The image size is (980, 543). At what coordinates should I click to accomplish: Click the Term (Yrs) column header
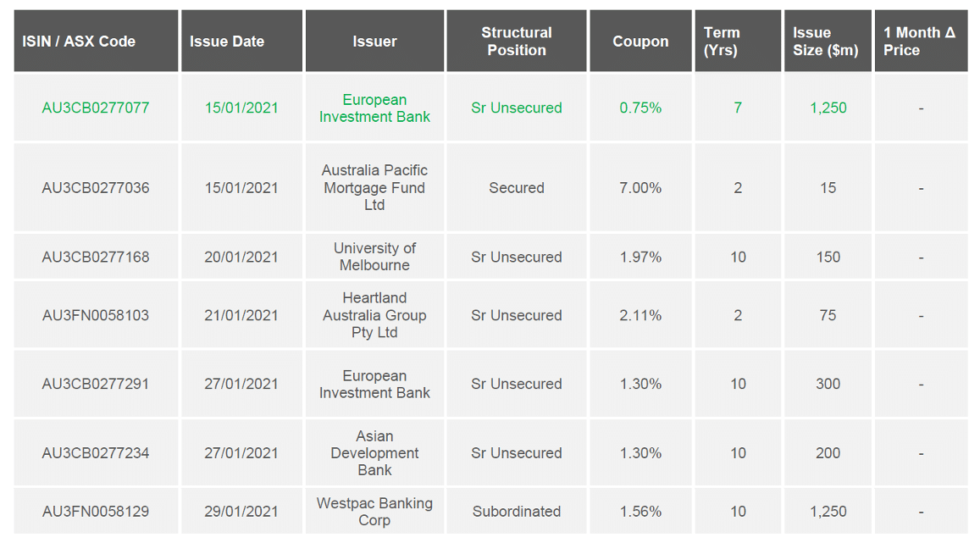pyautogui.click(x=738, y=42)
